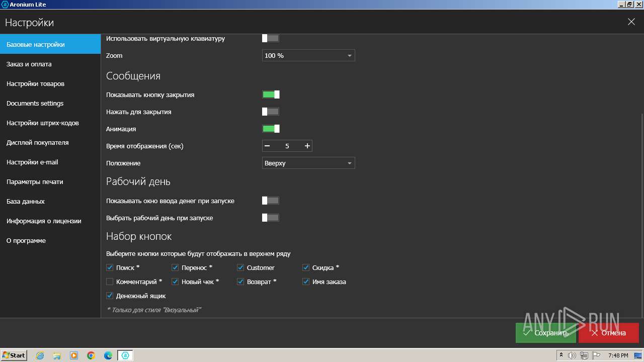644x362 pixels.
Task: Click the taskbar clock 7:48 PM
Action: [618, 355]
